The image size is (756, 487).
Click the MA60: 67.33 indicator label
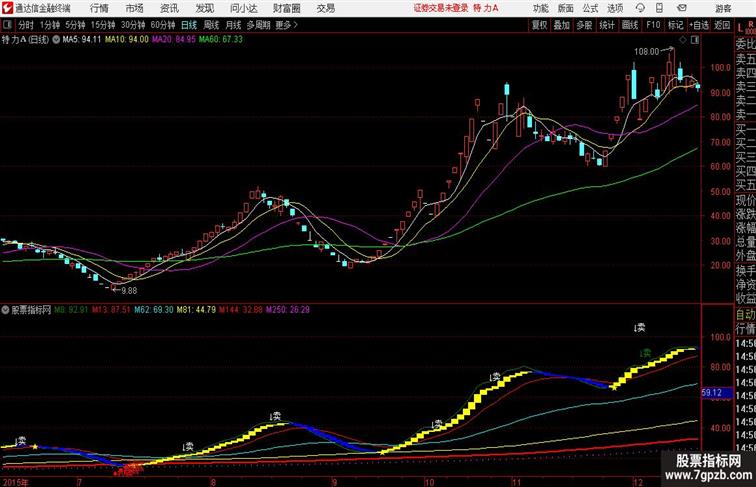point(221,40)
